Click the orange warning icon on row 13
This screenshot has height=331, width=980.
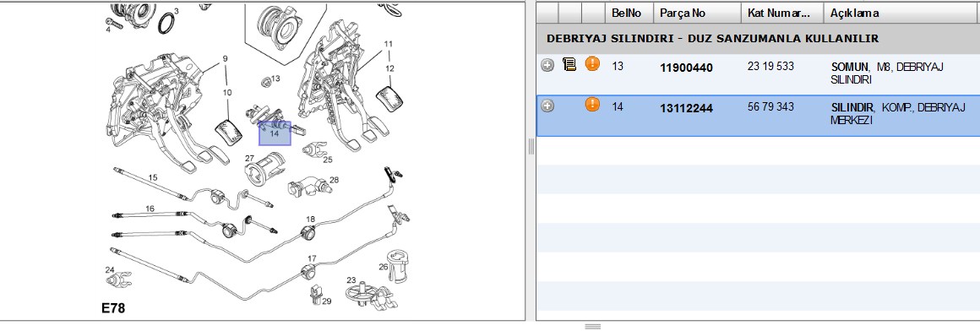pyautogui.click(x=592, y=63)
